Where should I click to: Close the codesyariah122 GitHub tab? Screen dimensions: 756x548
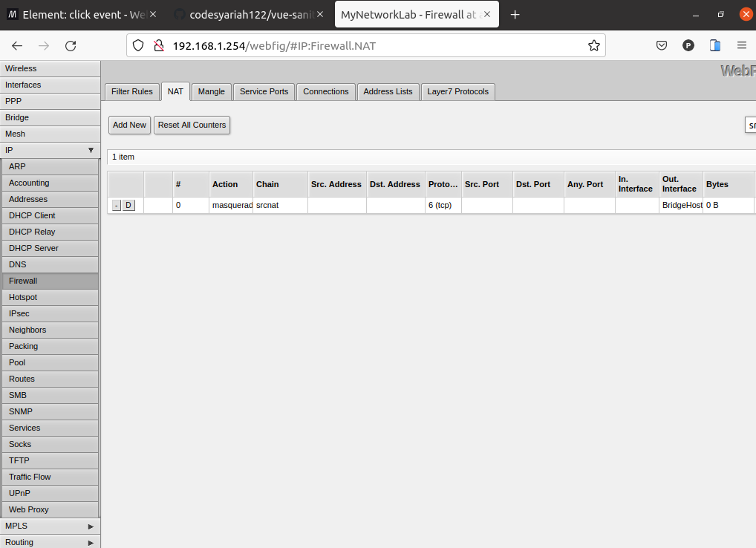(x=320, y=14)
